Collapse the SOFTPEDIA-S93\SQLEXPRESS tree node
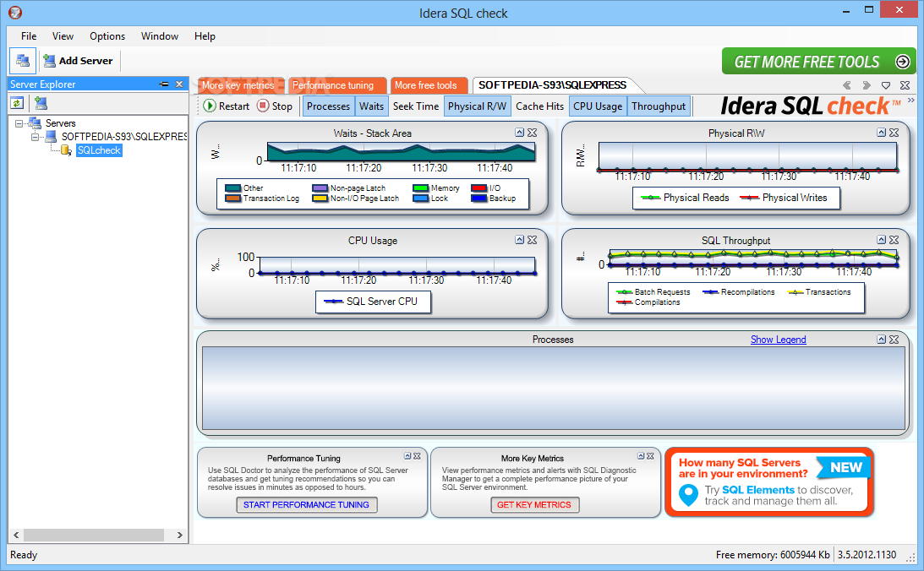Viewport: 924px width, 571px height. tap(35, 137)
